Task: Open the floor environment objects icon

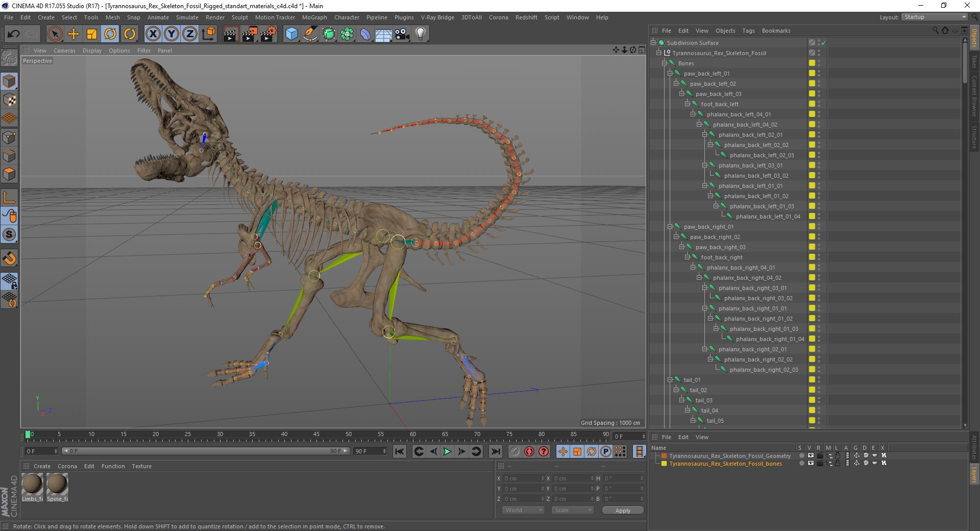Action: coord(383,34)
